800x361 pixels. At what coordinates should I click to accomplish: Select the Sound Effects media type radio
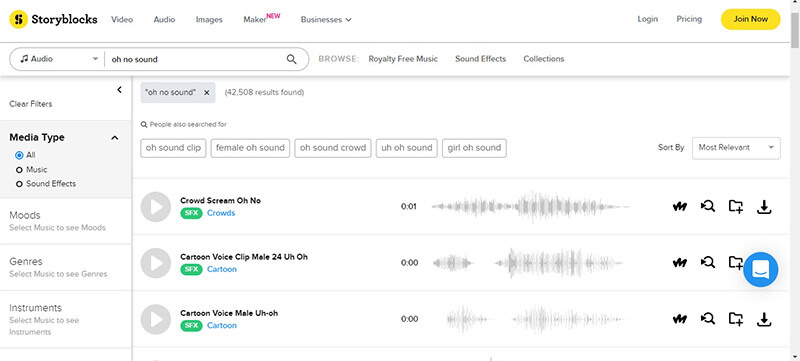(x=19, y=184)
